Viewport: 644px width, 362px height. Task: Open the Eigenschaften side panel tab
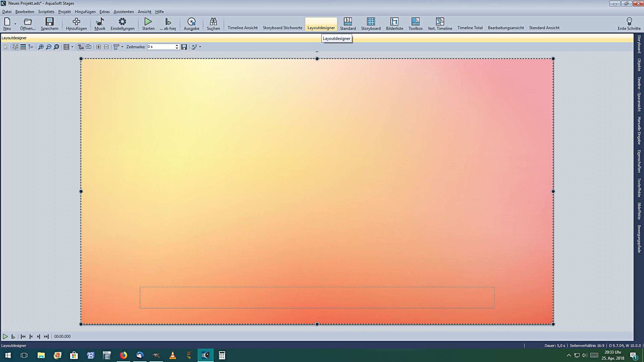(x=639, y=161)
